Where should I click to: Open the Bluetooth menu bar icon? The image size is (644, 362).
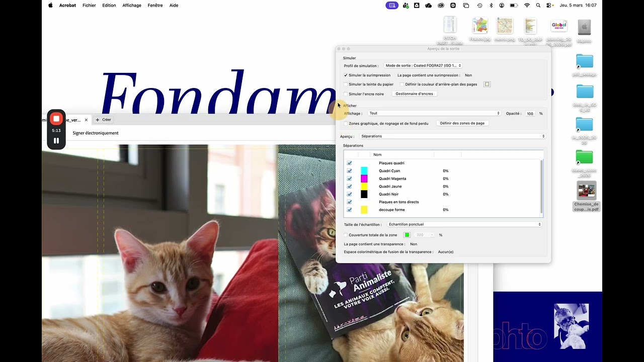[x=491, y=6]
